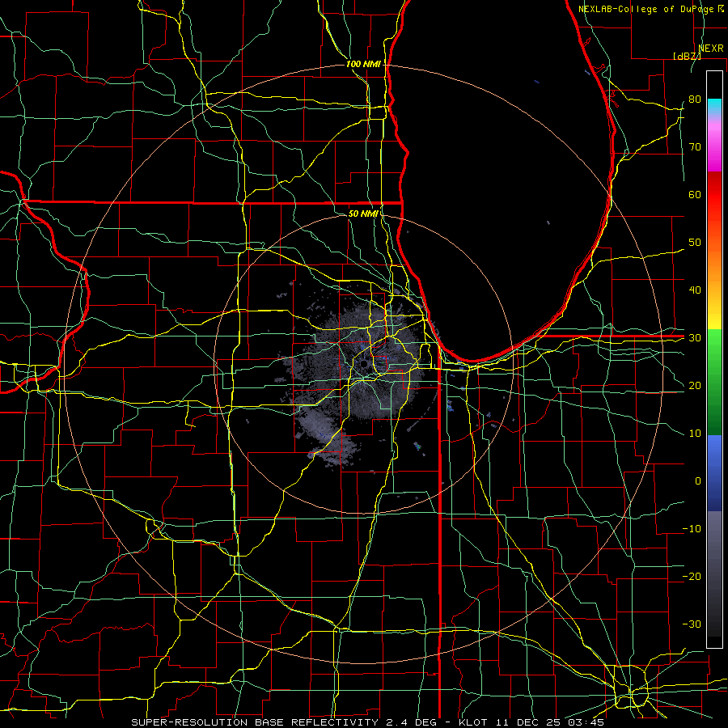Viewport: 728px width, 728px height.
Task: Select the 80 value on the dBZ scale
Action: 695,99
